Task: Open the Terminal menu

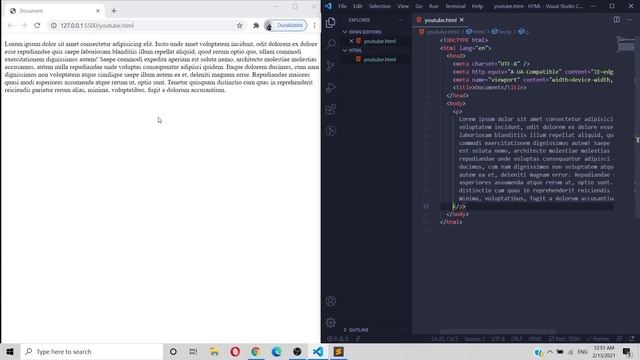Action: click(455, 6)
